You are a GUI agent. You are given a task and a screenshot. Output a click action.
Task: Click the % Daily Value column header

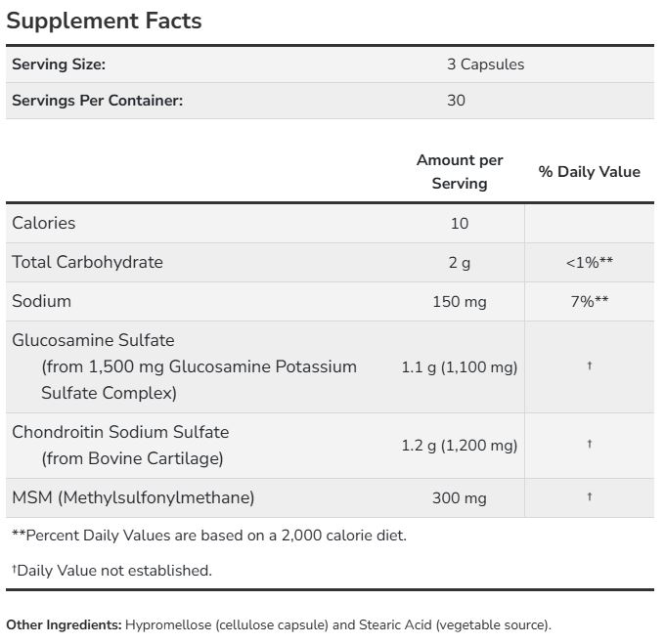[x=589, y=172]
